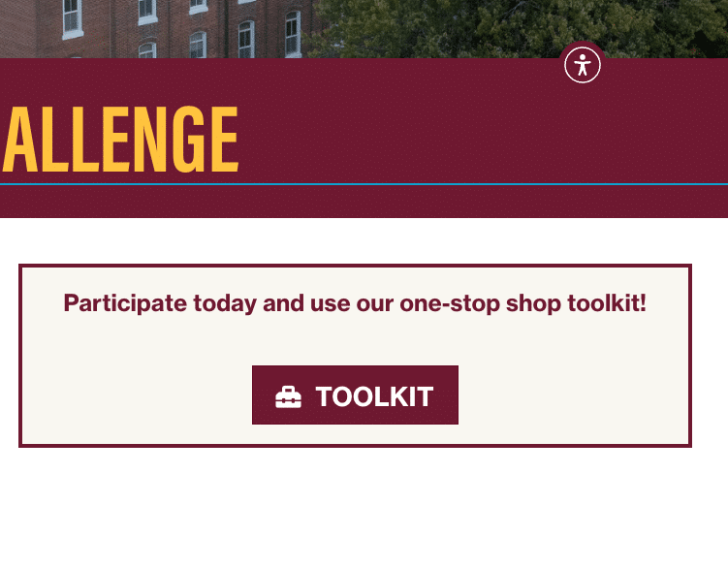Click the brick building photo
The width and height of the screenshot is (728, 568).
tap(155, 27)
